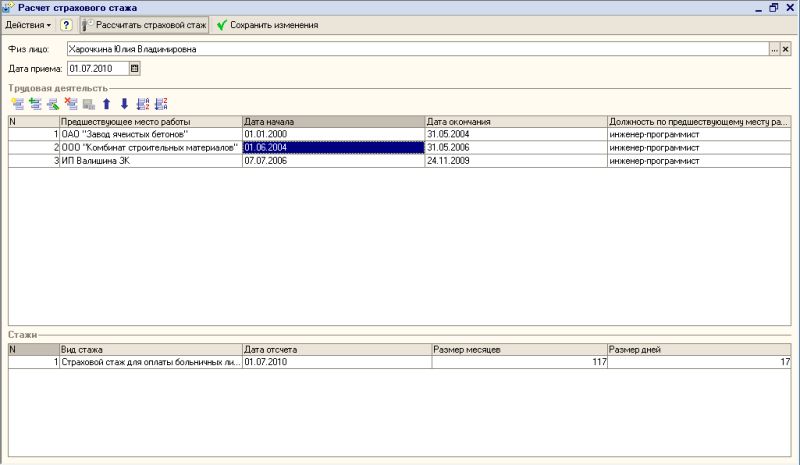Click the greyed finish-editing table icon
The width and height of the screenshot is (800, 465).
(89, 104)
